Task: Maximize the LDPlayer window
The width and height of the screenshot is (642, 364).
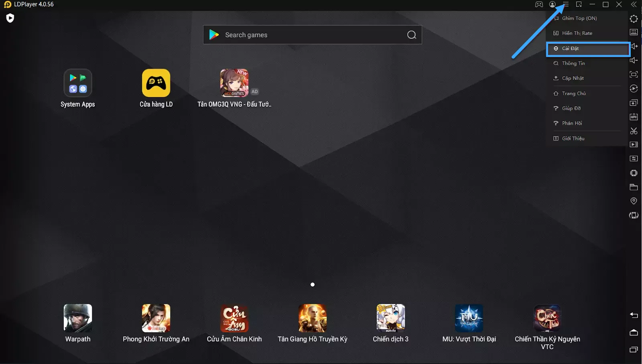Action: [x=606, y=4]
